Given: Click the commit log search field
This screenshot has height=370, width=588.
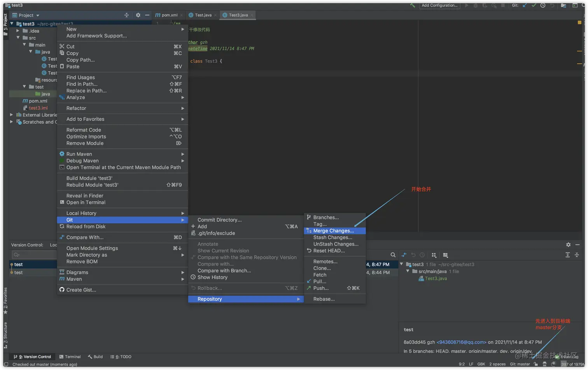Looking at the screenshot, I should click(34, 255).
